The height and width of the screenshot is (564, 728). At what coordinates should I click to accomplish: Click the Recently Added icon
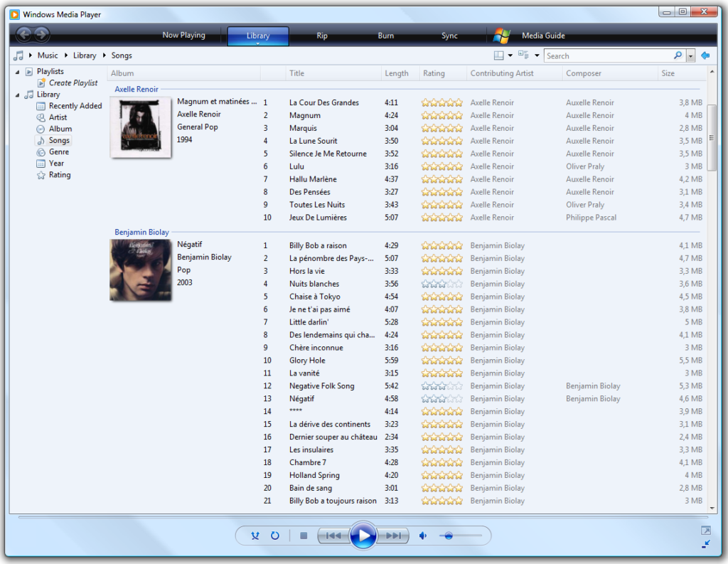(41, 106)
